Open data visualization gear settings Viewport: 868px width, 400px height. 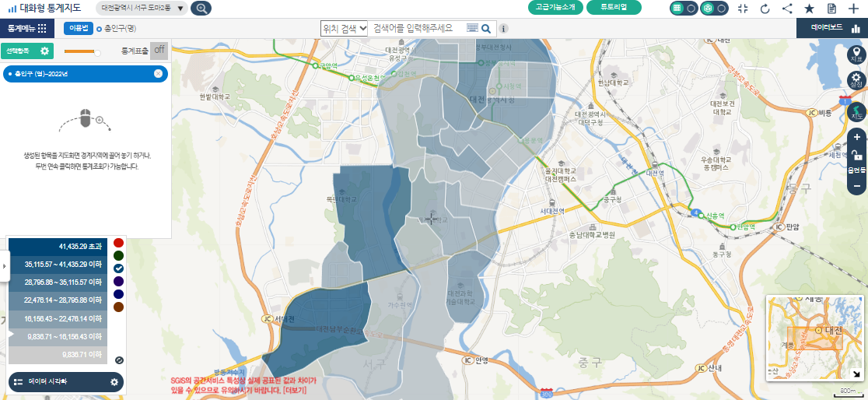click(x=114, y=382)
